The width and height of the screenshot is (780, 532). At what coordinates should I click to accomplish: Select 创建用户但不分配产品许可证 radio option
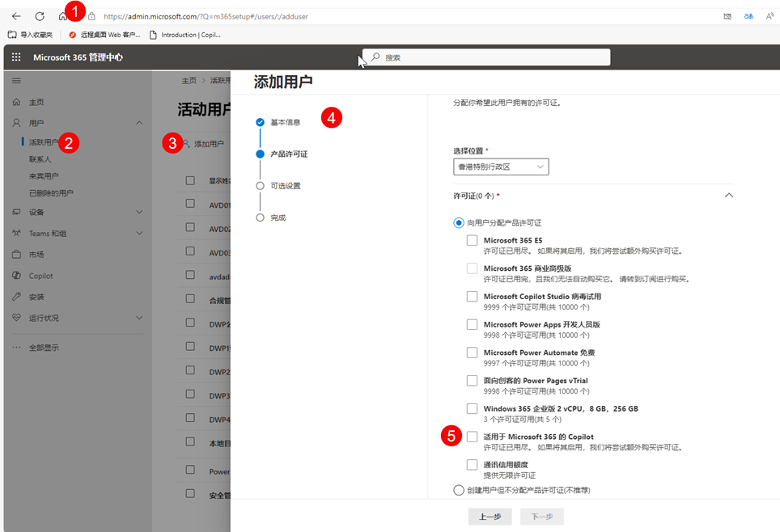(x=459, y=490)
